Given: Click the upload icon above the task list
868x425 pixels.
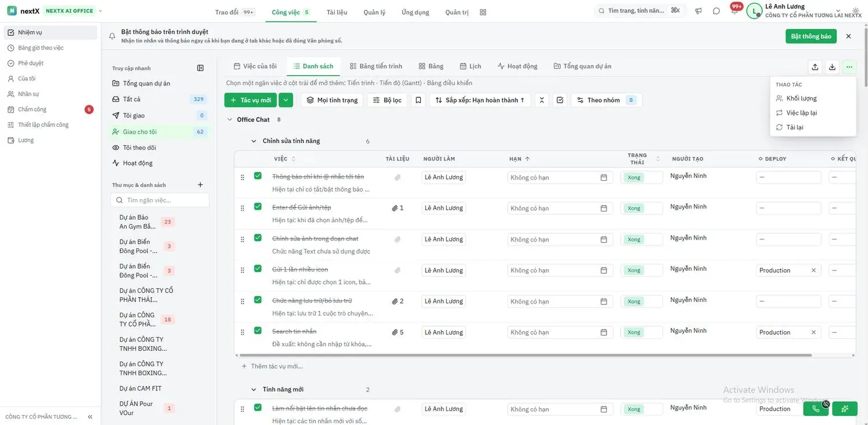Looking at the screenshot, I should tap(815, 67).
